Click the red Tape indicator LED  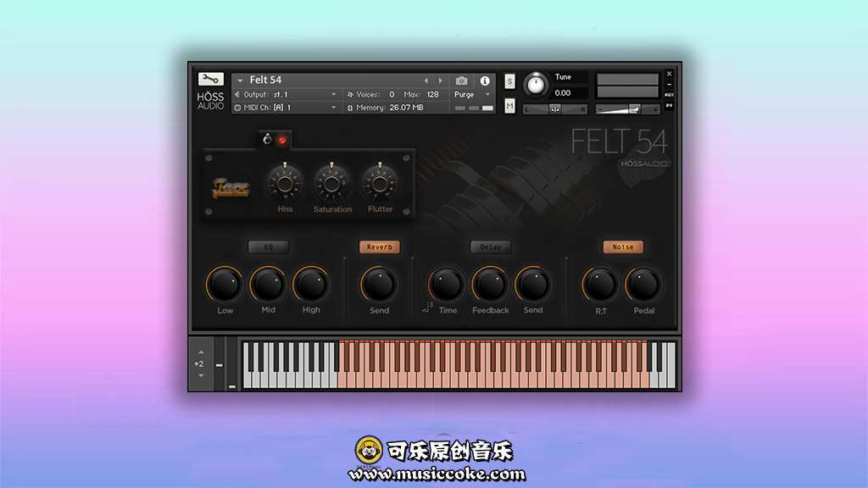tap(282, 140)
